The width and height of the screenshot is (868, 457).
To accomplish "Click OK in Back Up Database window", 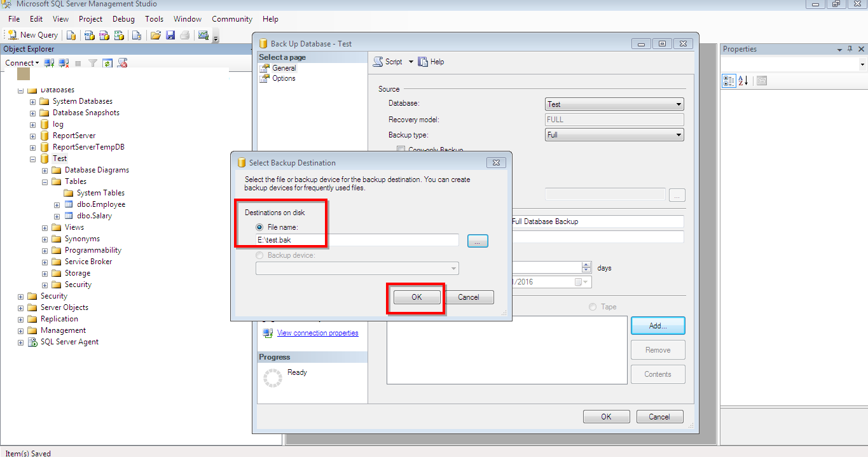I will pyautogui.click(x=607, y=417).
